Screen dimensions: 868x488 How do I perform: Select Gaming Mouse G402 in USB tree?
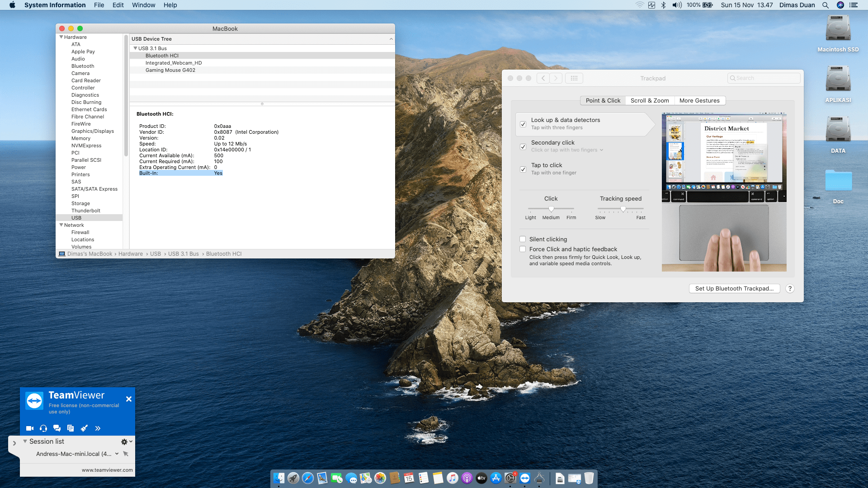[x=262, y=70]
